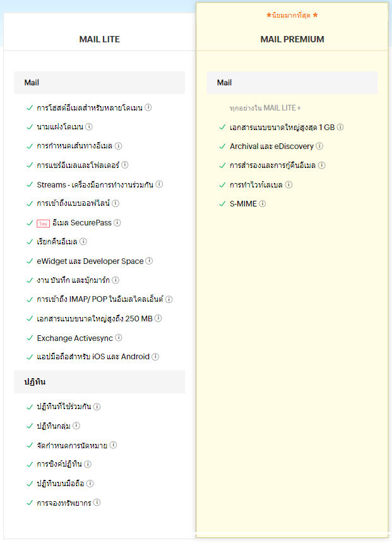Click the feature text นามแฝงโดเมน

point(60,127)
